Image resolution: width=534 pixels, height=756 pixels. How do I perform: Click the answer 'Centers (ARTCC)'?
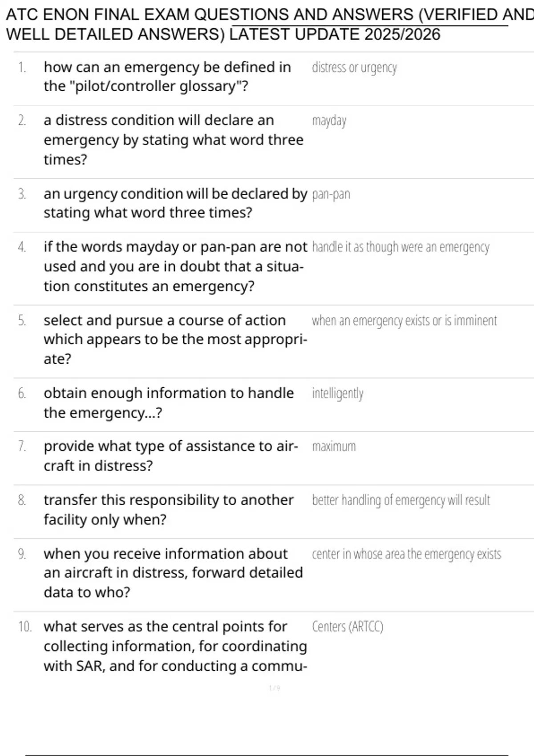(348, 627)
